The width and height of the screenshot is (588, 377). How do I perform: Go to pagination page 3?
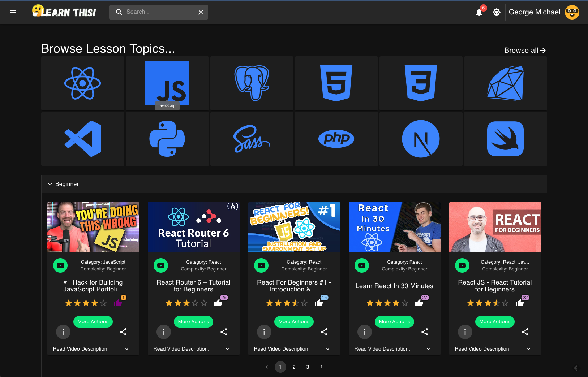(x=308, y=367)
